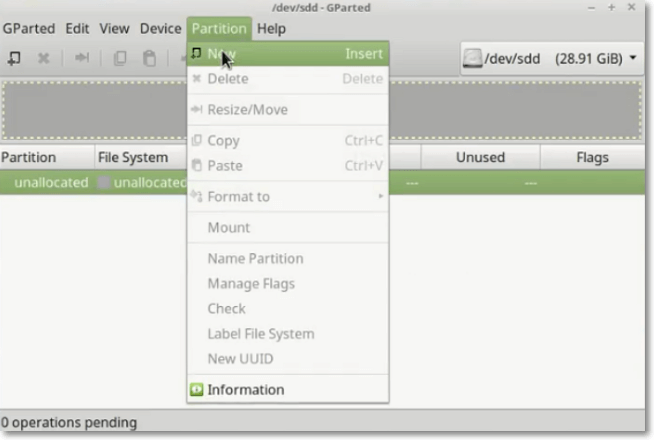Minimize the GParted window
Image resolution: width=654 pixels, height=440 pixels.
[591, 8]
